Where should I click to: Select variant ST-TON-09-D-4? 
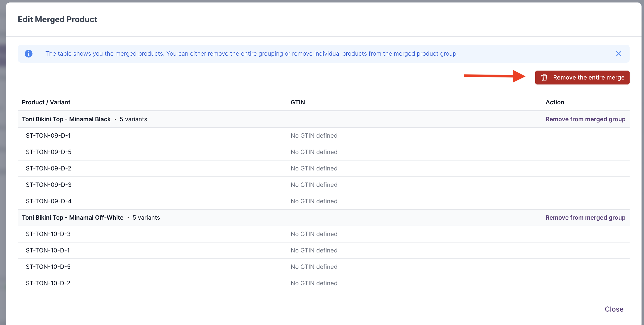pyautogui.click(x=48, y=201)
